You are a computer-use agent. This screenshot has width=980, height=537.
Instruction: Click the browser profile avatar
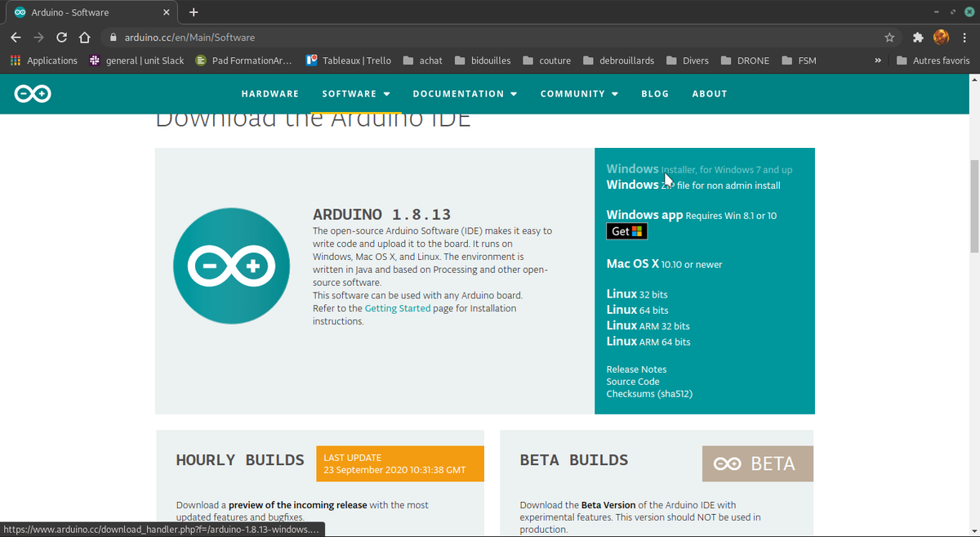point(941,37)
